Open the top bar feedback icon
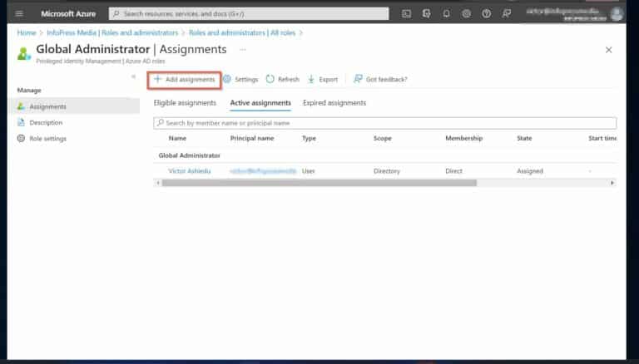The height and width of the screenshot is (364, 639). coord(506,14)
